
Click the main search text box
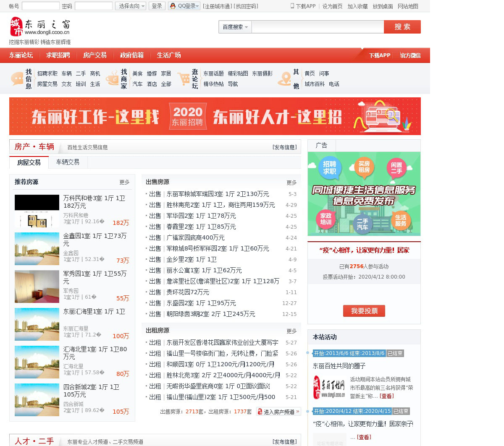click(x=318, y=27)
